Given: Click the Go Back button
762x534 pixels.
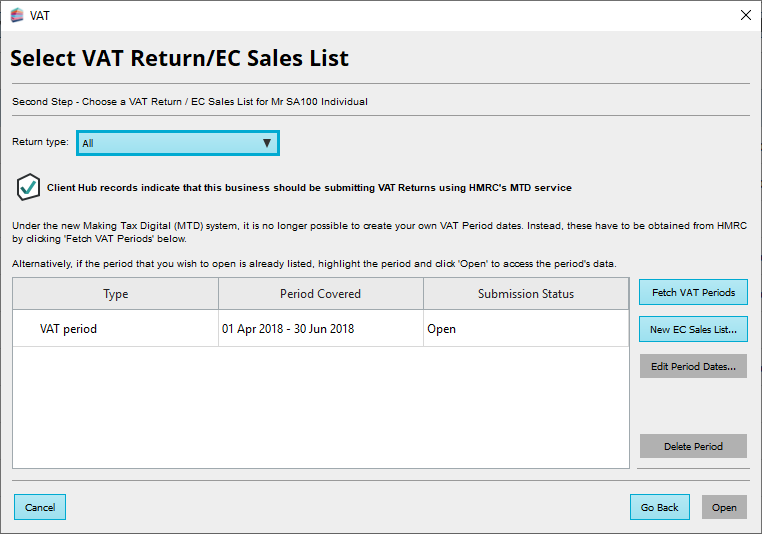Looking at the screenshot, I should tap(660, 507).
